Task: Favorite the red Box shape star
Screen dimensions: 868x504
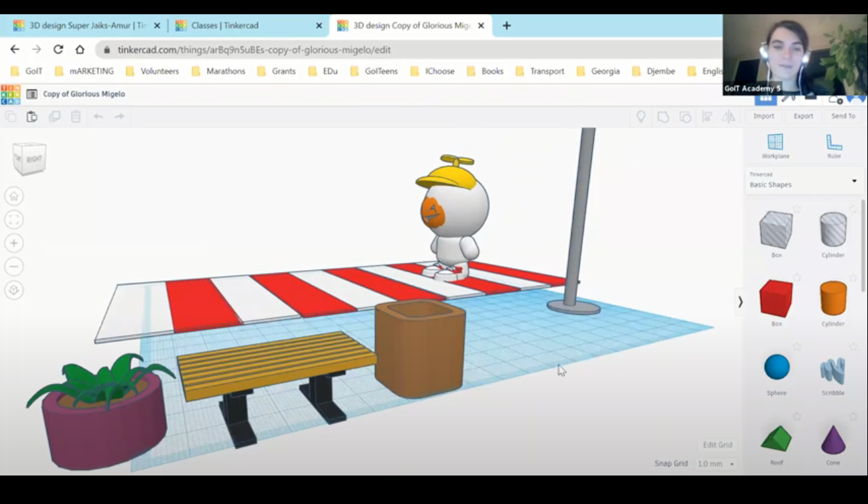Action: 797,277
